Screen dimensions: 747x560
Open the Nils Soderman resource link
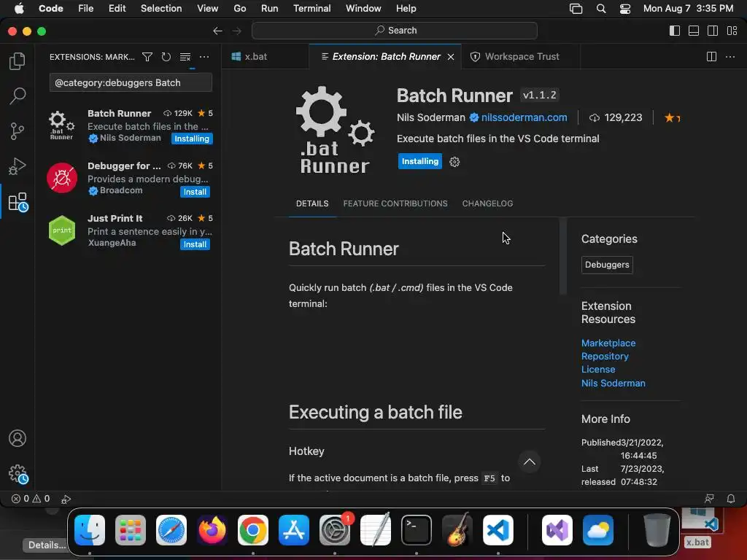tap(613, 384)
